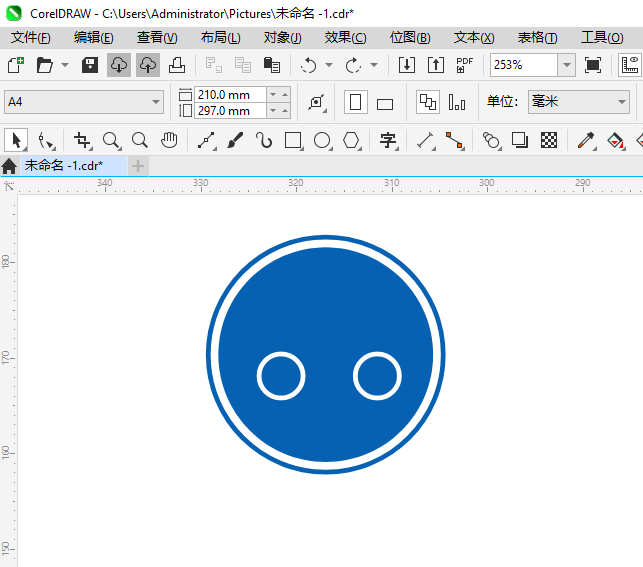Image resolution: width=643 pixels, height=567 pixels.
Task: Open the 表格(T) menu
Action: click(x=538, y=38)
